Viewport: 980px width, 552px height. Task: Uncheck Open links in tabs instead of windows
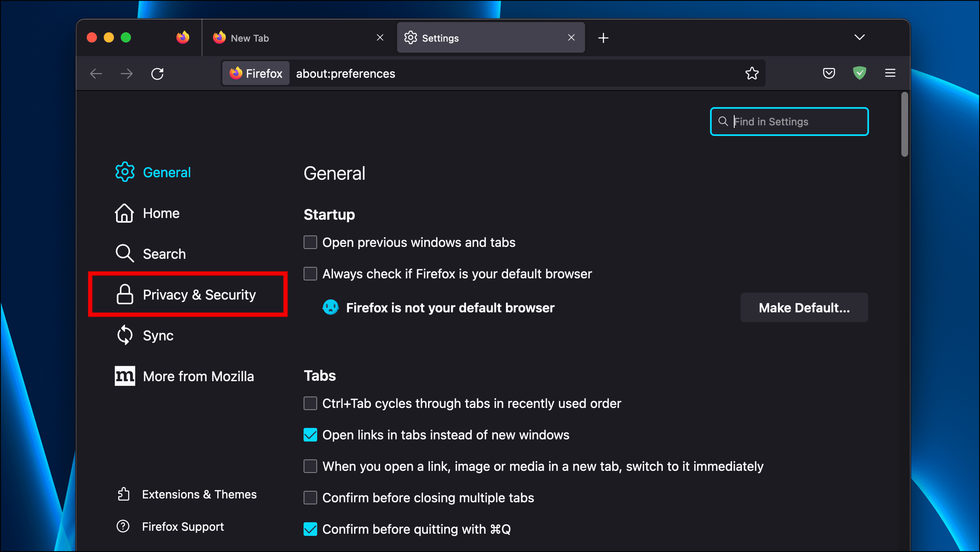310,435
